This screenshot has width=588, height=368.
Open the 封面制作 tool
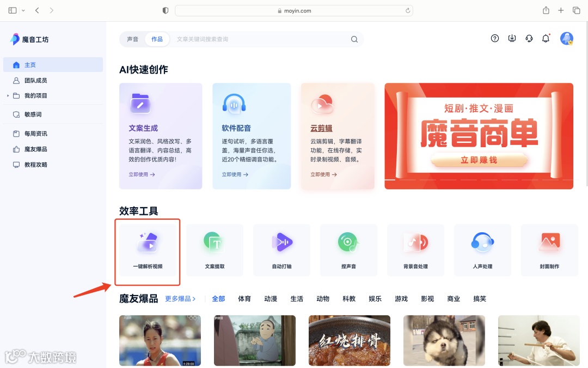coord(549,250)
